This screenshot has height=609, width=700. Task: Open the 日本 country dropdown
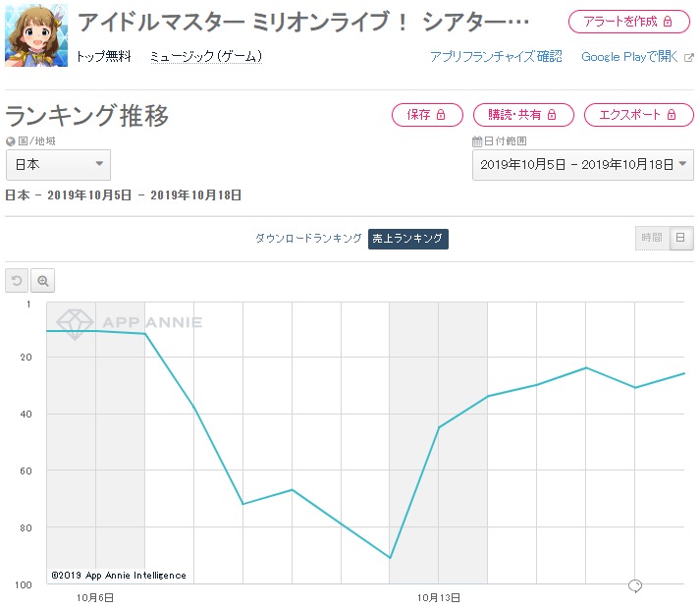(x=58, y=165)
